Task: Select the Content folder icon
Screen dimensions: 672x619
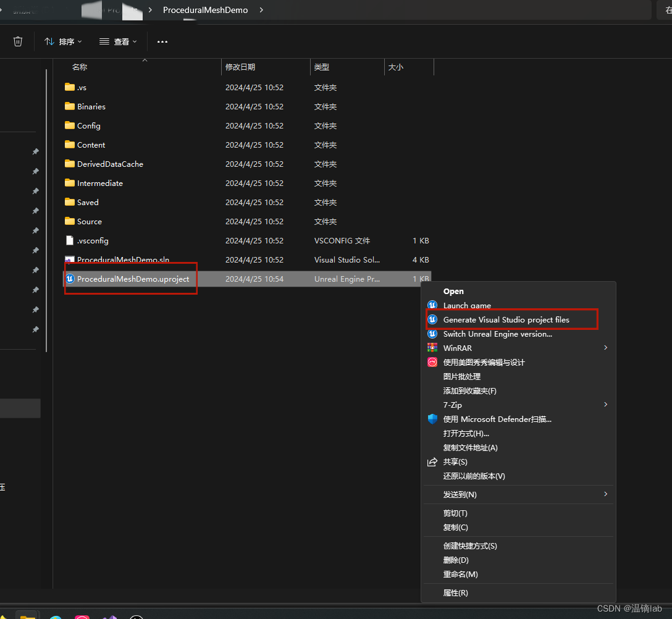Action: pos(69,145)
